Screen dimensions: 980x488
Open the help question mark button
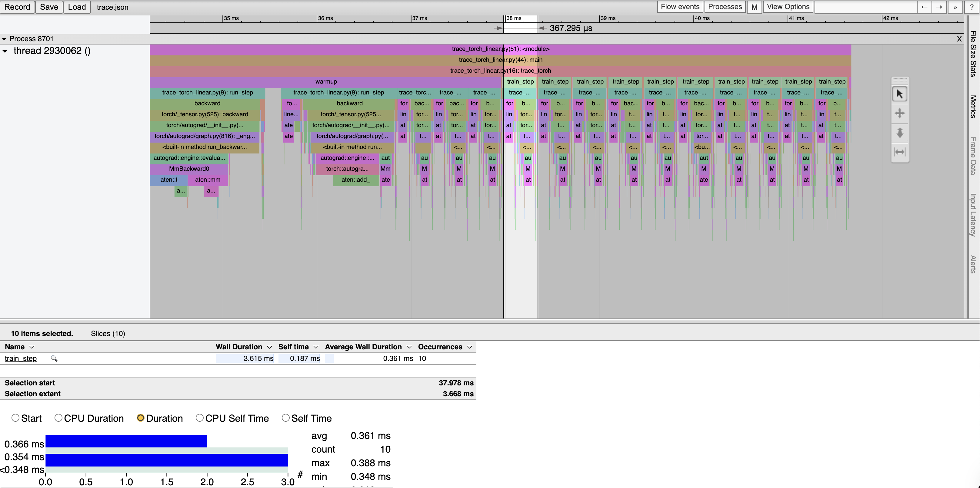tap(972, 7)
